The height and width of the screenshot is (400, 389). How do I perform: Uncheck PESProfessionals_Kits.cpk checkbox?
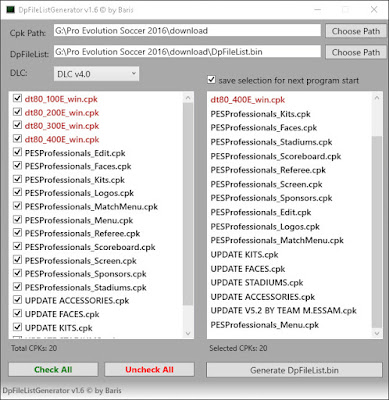tap(17, 179)
